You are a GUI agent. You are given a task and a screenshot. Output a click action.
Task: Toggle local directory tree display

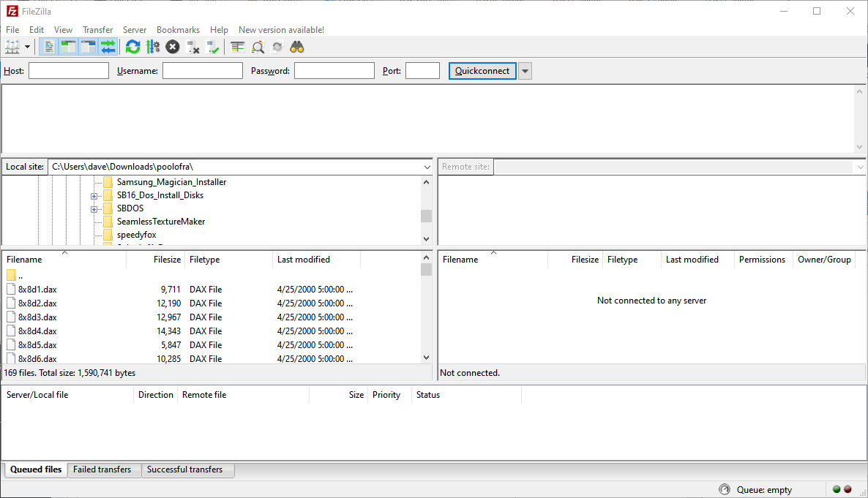click(68, 47)
